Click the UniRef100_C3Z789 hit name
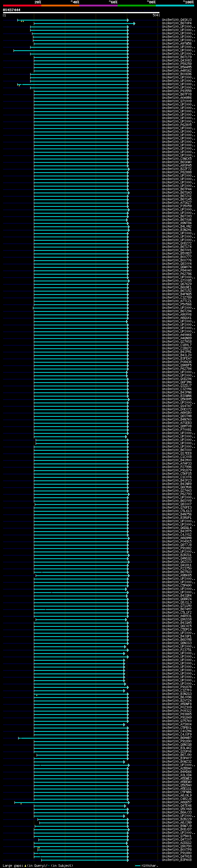The height and width of the screenshot is (868, 197). pos(177,297)
